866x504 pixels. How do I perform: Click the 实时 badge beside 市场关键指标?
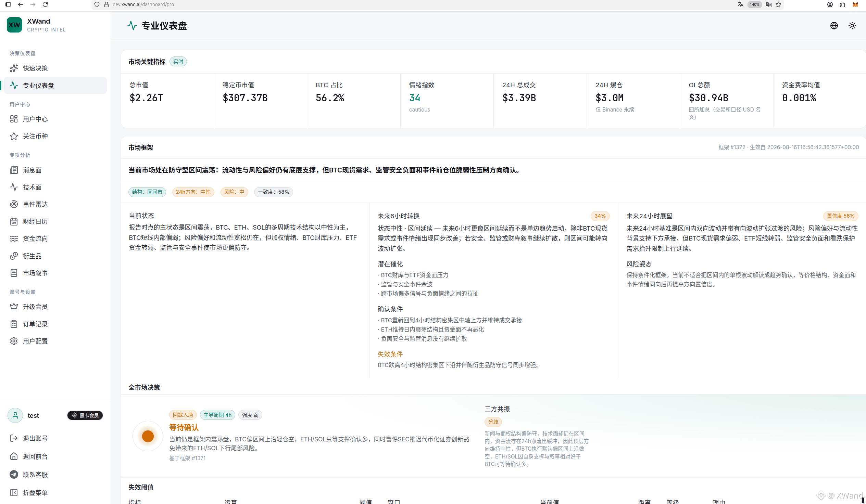pyautogui.click(x=178, y=62)
